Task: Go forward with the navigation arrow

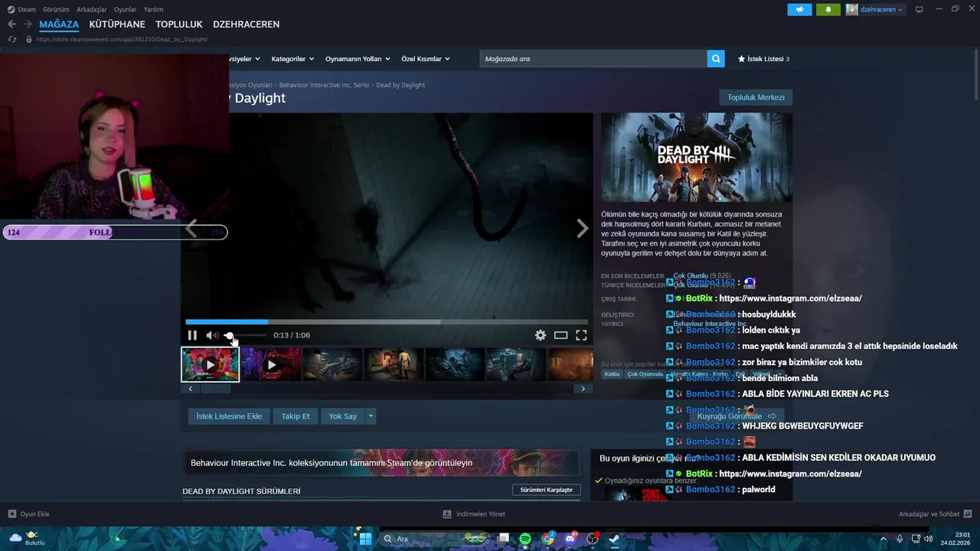Action: tap(28, 24)
